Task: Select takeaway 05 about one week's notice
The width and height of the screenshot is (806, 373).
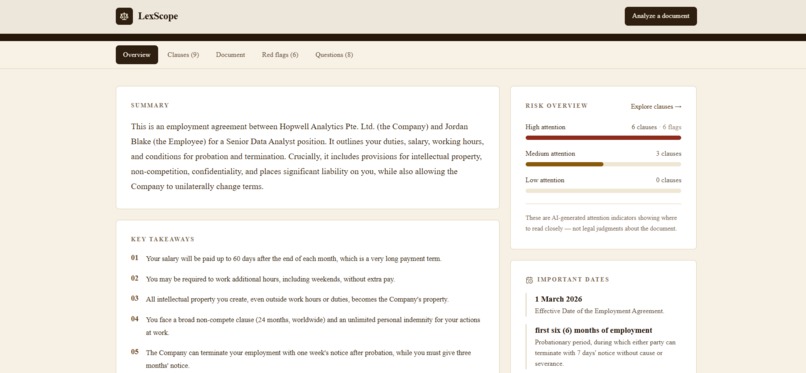Action: (301, 359)
